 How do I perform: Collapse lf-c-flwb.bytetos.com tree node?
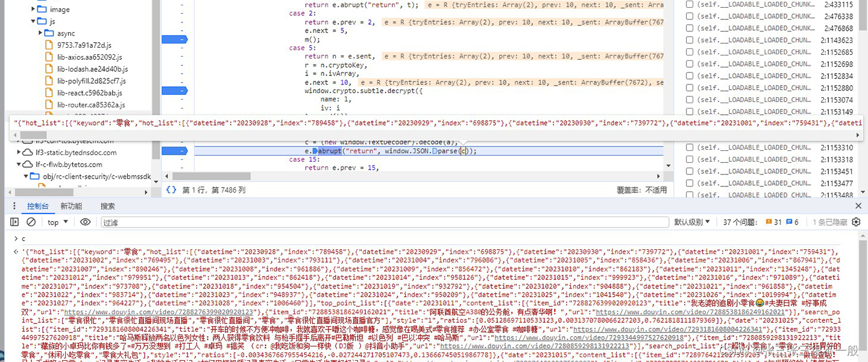tap(18, 164)
